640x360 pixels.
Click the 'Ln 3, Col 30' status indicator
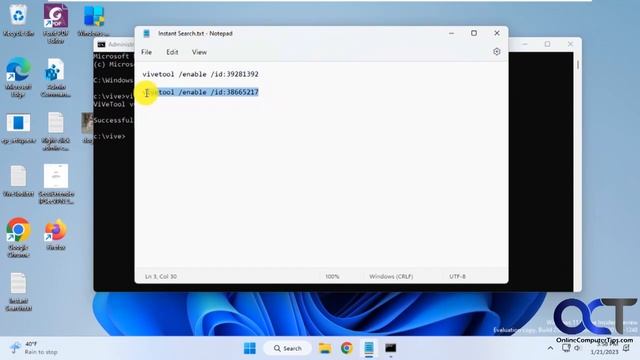point(161,276)
